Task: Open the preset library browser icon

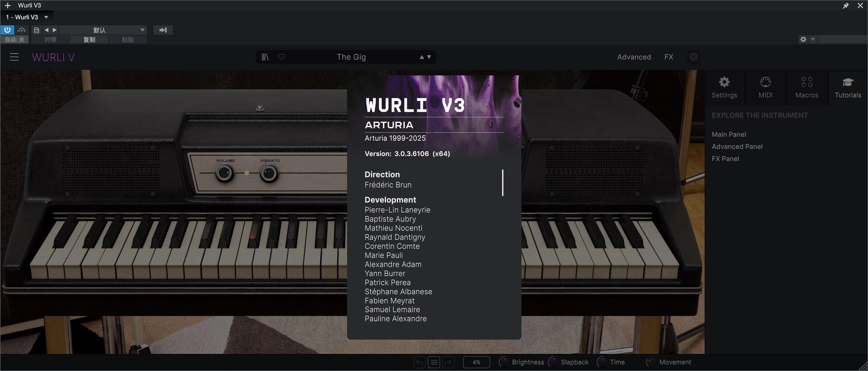Action: coord(265,57)
